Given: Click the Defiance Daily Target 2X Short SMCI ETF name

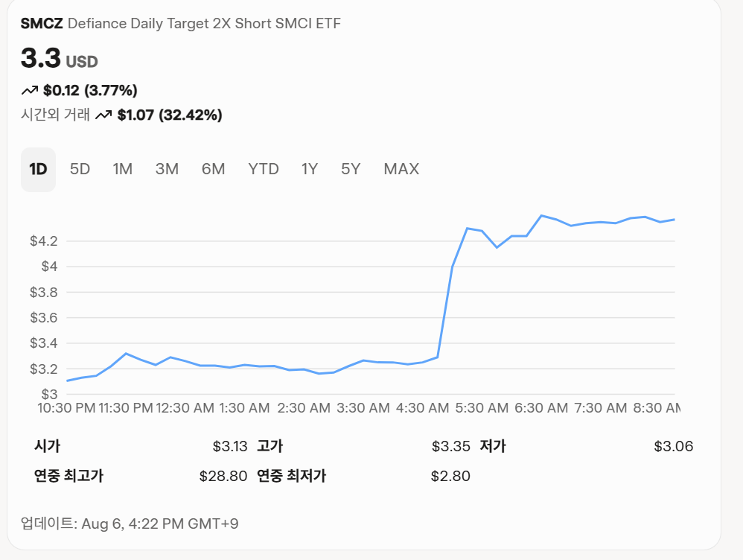Looking at the screenshot, I should tap(204, 24).
